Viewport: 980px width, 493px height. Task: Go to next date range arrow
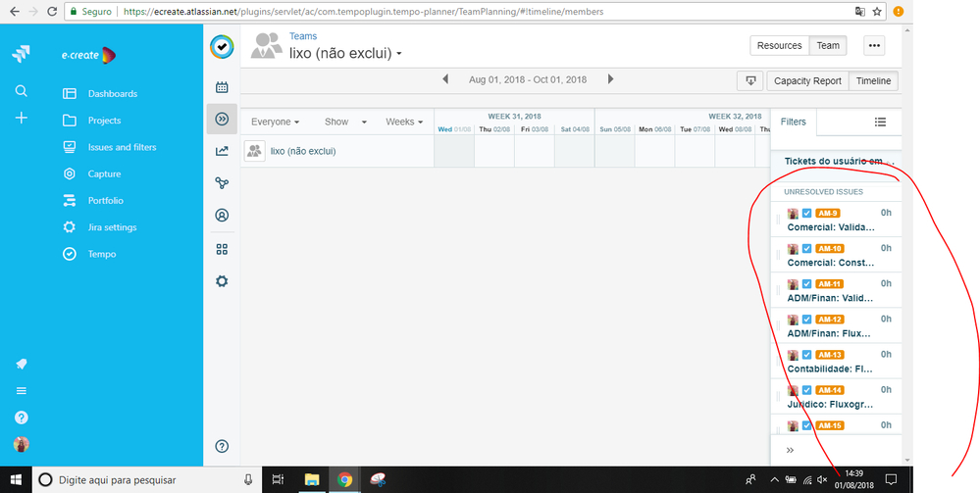pos(610,79)
